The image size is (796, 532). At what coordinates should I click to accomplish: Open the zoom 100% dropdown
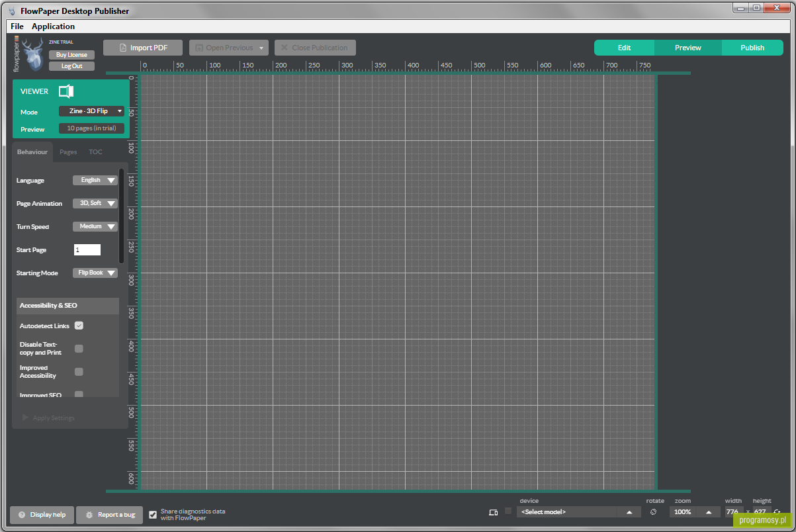pyautogui.click(x=695, y=512)
